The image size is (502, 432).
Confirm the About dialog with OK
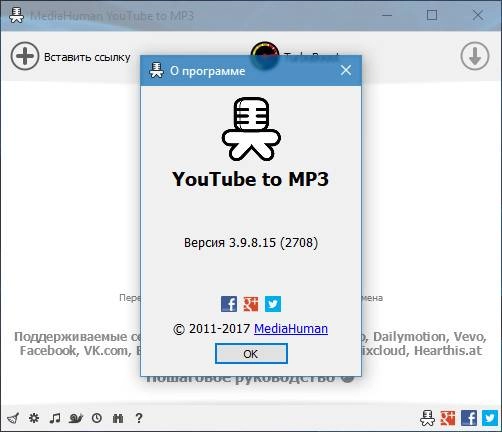(x=251, y=354)
